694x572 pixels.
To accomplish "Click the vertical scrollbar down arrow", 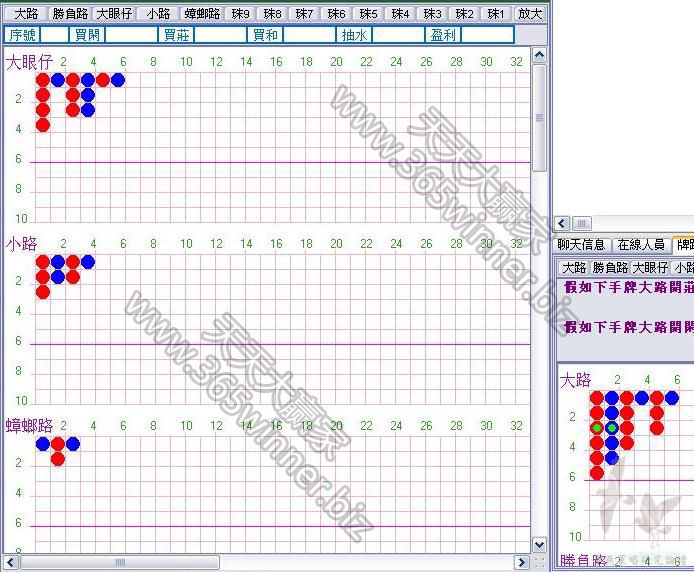I will click(x=539, y=545).
